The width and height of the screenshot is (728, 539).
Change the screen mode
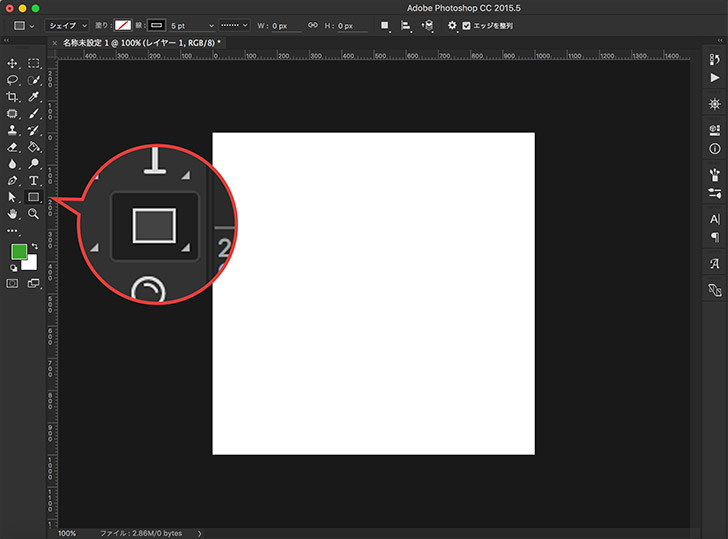[x=33, y=284]
